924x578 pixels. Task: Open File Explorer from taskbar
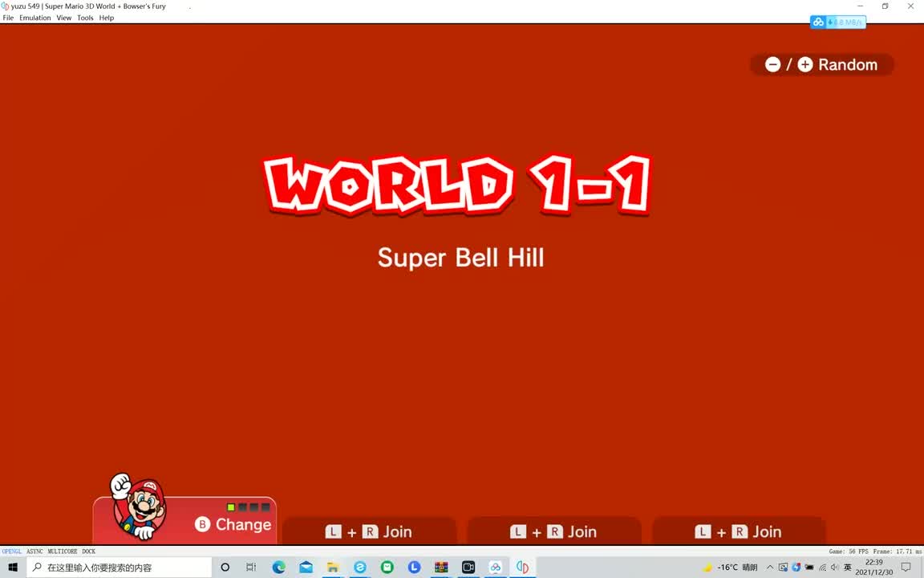[333, 567]
